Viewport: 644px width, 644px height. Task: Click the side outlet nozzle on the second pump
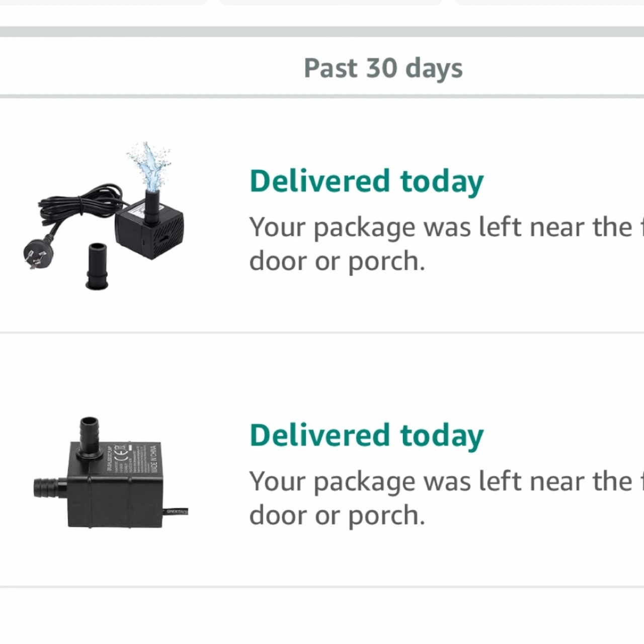click(x=49, y=488)
